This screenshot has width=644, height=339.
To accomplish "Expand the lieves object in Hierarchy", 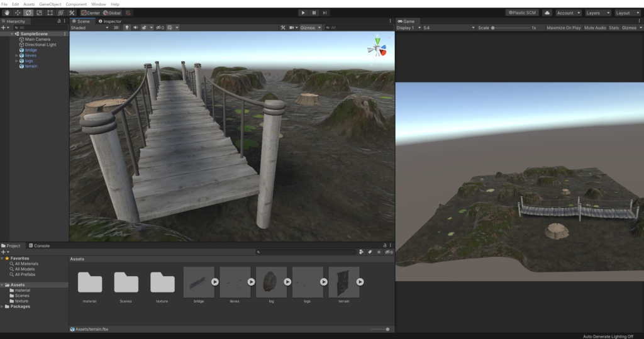I will pos(16,55).
